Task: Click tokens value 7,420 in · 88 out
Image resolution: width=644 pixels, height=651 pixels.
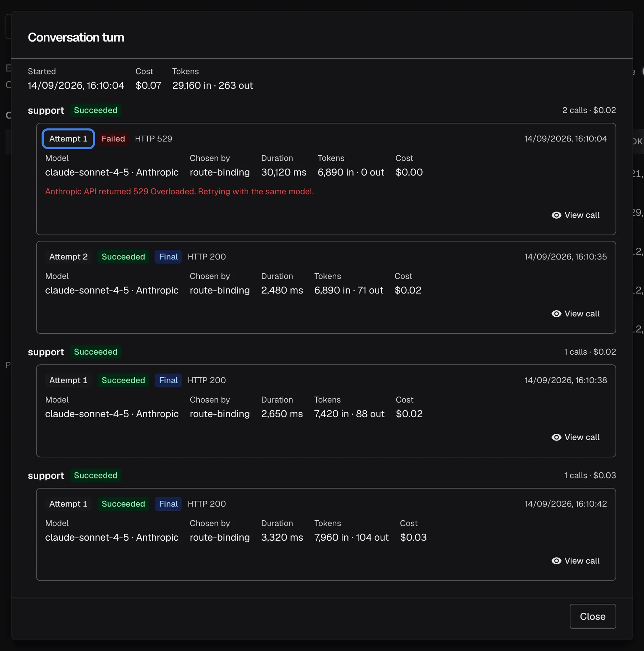Action: 349,414
